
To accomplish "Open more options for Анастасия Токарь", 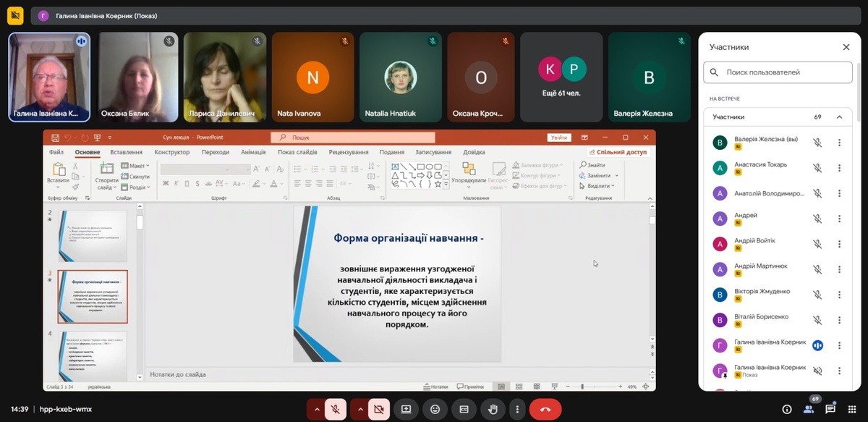I will (x=839, y=168).
